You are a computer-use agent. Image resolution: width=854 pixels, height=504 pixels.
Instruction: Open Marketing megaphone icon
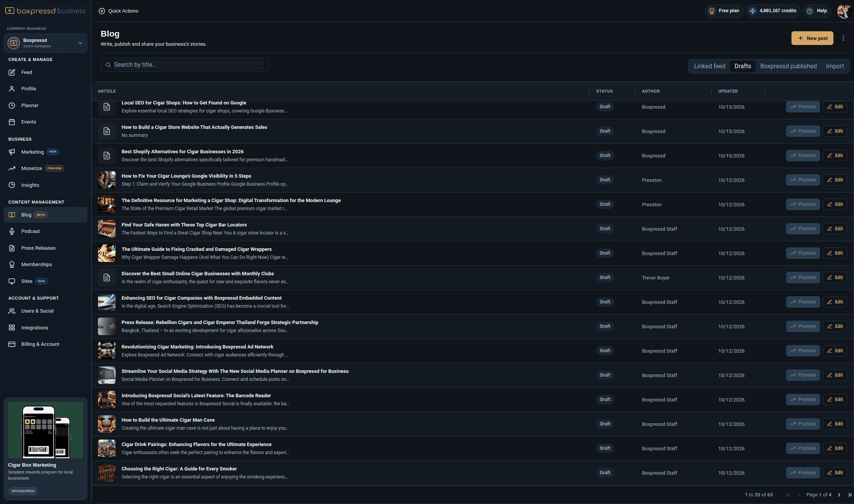12,152
